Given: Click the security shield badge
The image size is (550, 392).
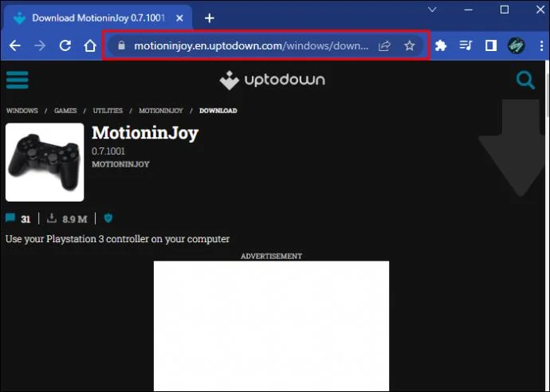Looking at the screenshot, I should [x=108, y=218].
